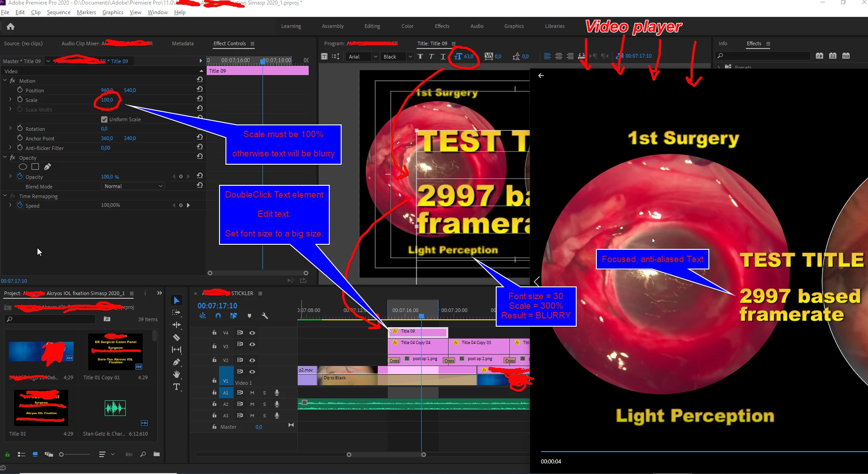Open Arial font family dropdown
Image resolution: width=868 pixels, height=474 pixels.
click(x=364, y=57)
